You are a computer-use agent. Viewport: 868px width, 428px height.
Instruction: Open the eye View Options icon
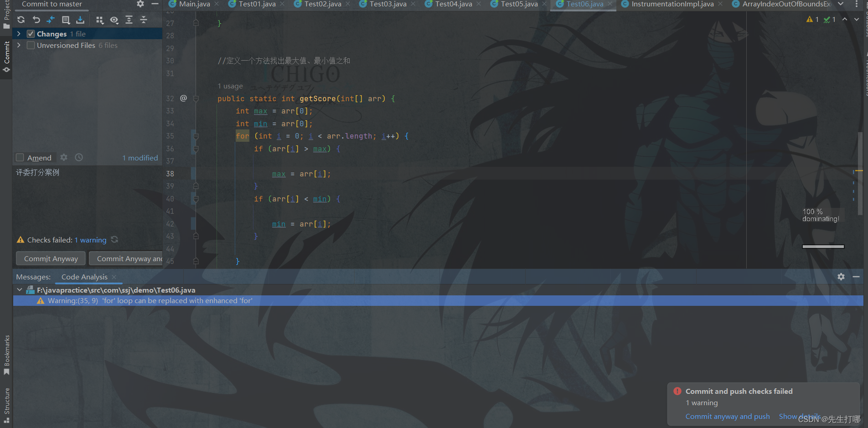114,20
